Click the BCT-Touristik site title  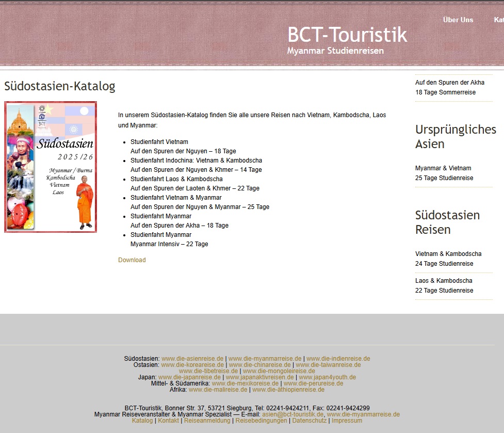click(347, 35)
